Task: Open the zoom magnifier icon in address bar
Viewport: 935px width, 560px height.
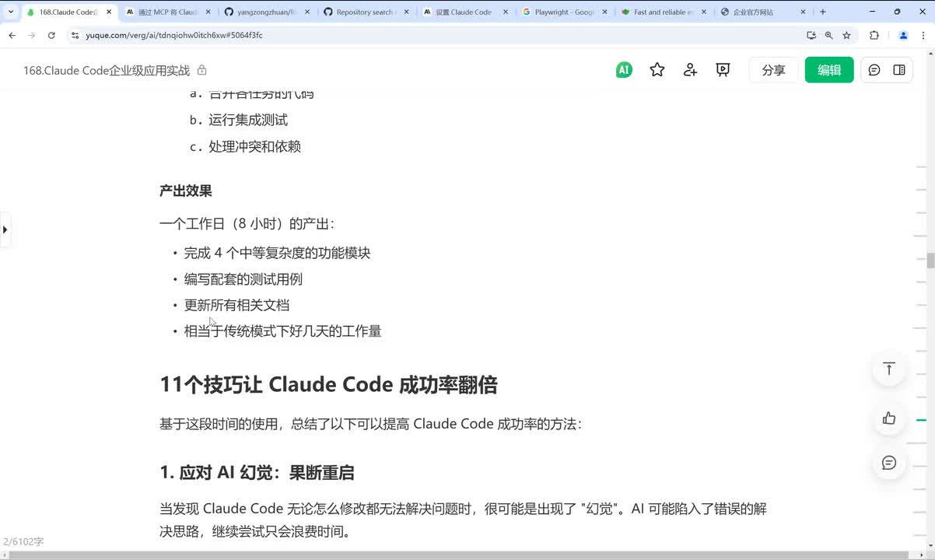Action: point(829,35)
